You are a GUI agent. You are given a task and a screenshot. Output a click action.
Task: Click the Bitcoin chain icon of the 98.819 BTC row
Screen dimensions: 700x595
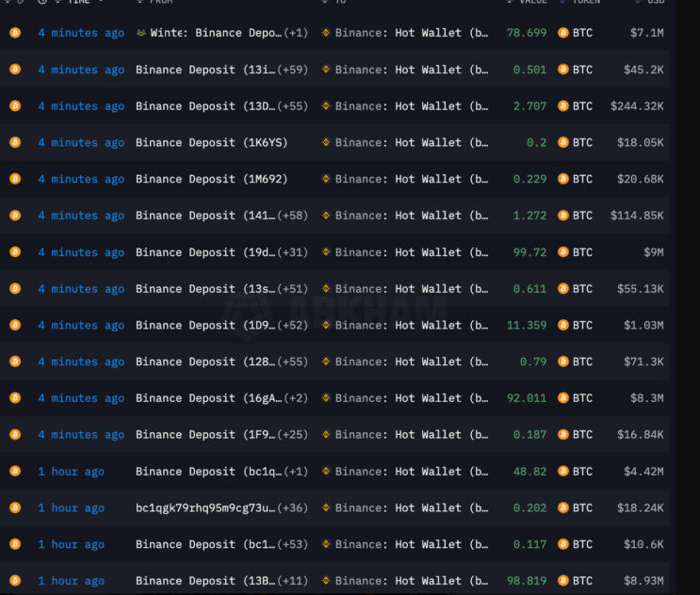[15, 580]
